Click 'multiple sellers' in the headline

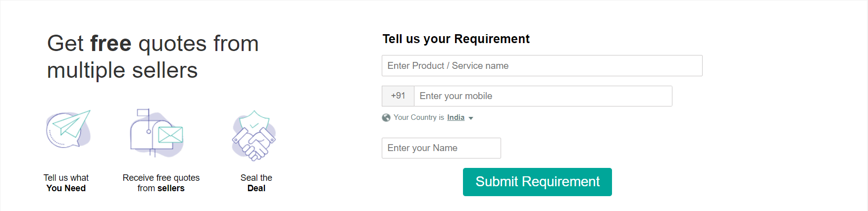tap(122, 70)
